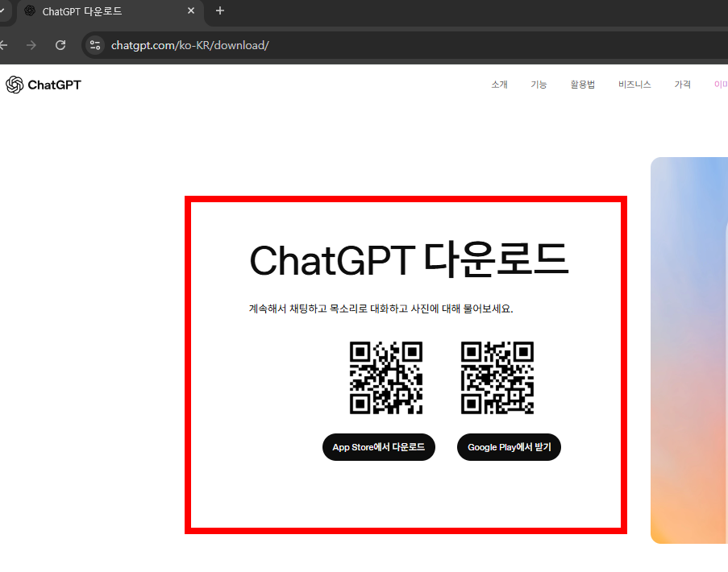This screenshot has width=728, height=572.
Task: Click the browser forward arrow
Action: (31, 45)
